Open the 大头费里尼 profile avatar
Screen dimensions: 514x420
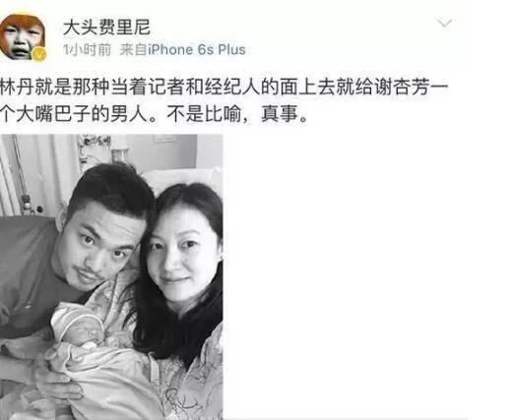[23, 37]
